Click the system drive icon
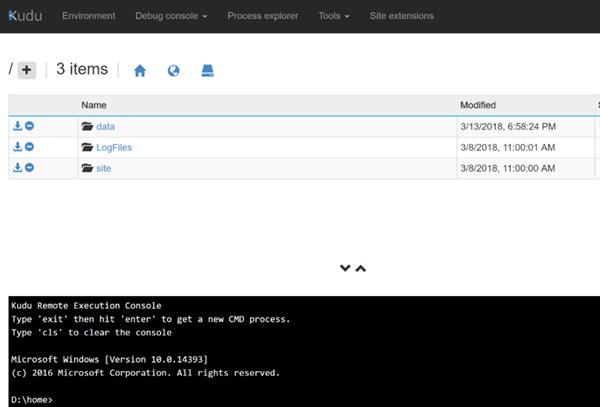Image resolution: width=600 pixels, height=407 pixels. coord(207,71)
